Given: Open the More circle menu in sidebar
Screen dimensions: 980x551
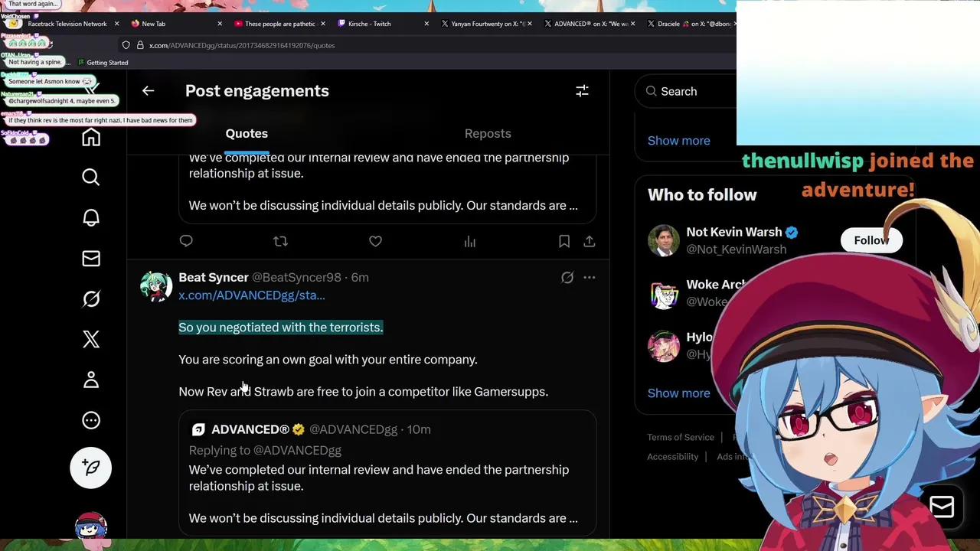Looking at the screenshot, I should click(x=91, y=420).
